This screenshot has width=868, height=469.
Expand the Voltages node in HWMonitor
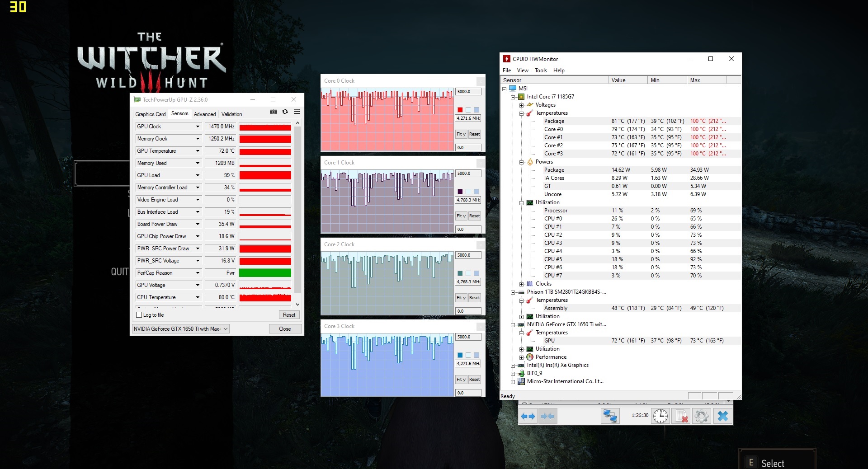pos(521,105)
